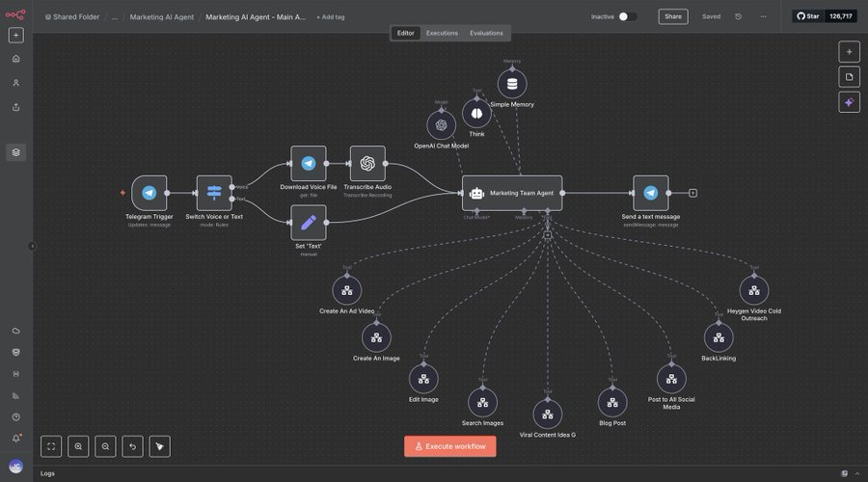The height and width of the screenshot is (482, 868).
Task: Reset canvas zoom button
Action: tap(132, 446)
